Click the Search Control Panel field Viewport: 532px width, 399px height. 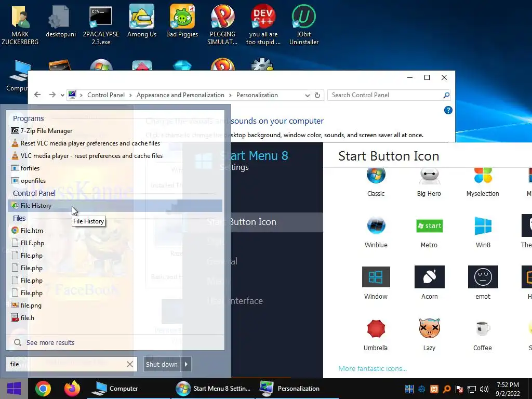tap(386, 96)
